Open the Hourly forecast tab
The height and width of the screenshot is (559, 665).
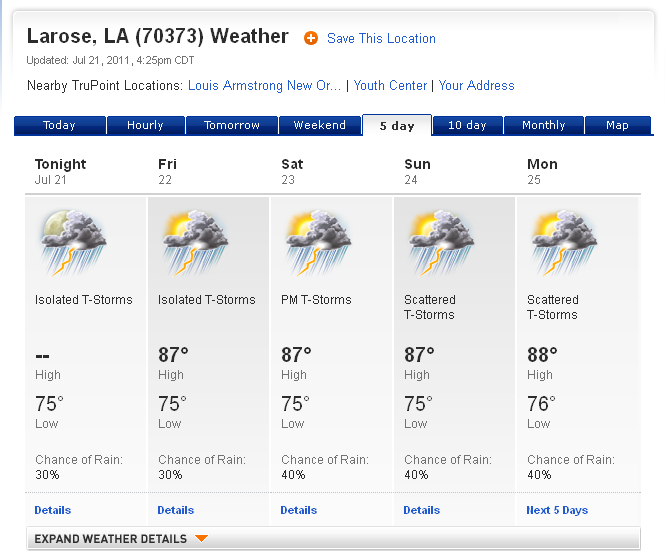click(145, 126)
